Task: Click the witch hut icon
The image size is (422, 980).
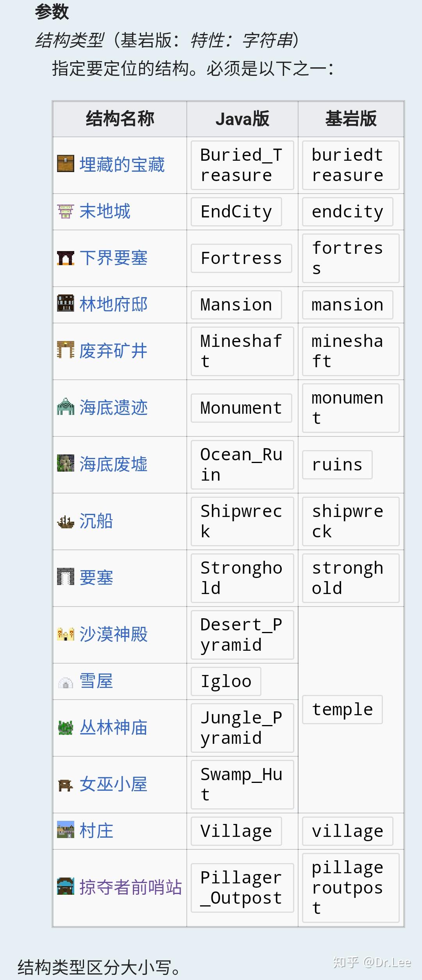Action: point(65,784)
